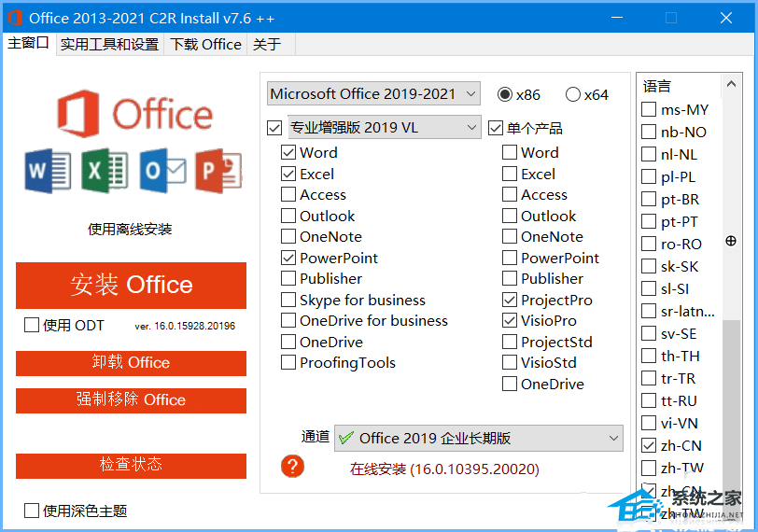Enable Publisher in single products column
The height and width of the screenshot is (532, 758).
[x=510, y=278]
